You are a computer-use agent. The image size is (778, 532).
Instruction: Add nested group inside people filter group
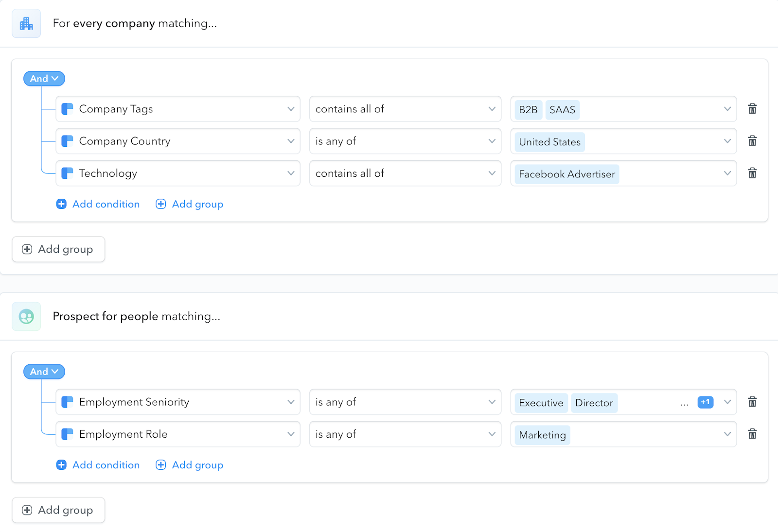pyautogui.click(x=189, y=465)
